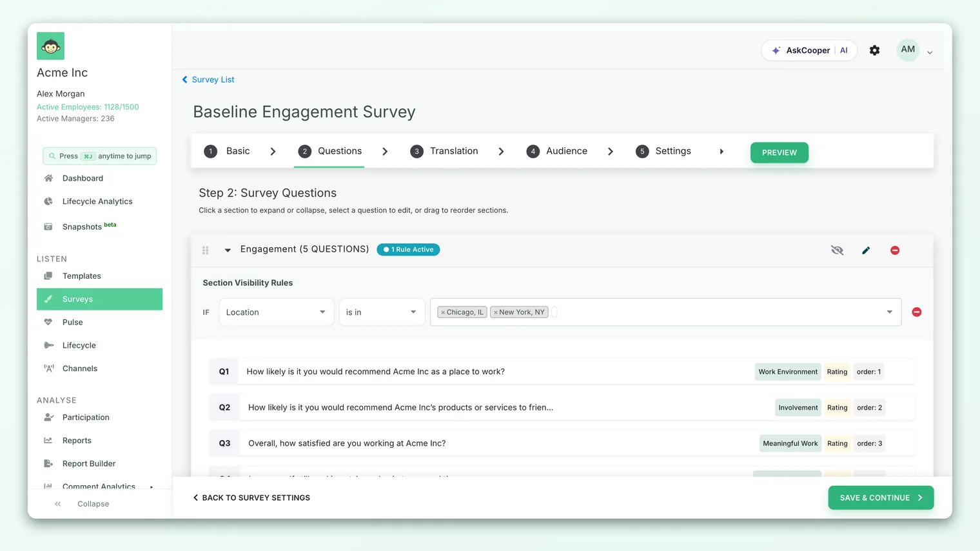
Task: Click the arrow after Settings step
Action: tap(721, 152)
